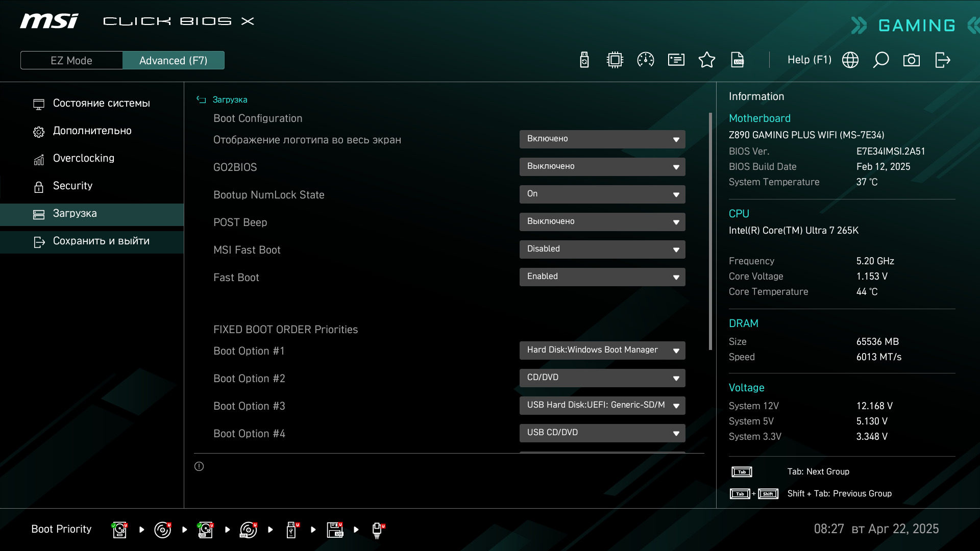Viewport: 980px width, 551px height.
Task: Click the 08:27 clock time
Action: click(x=829, y=529)
